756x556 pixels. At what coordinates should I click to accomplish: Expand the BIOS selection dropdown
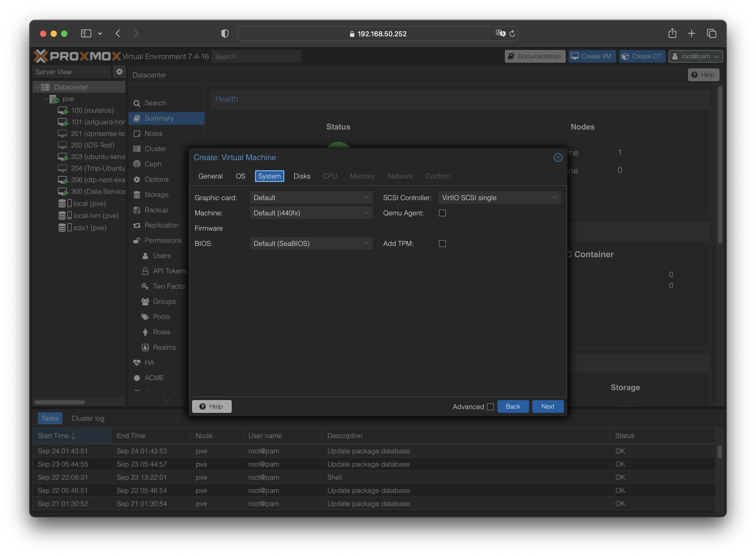[311, 243]
